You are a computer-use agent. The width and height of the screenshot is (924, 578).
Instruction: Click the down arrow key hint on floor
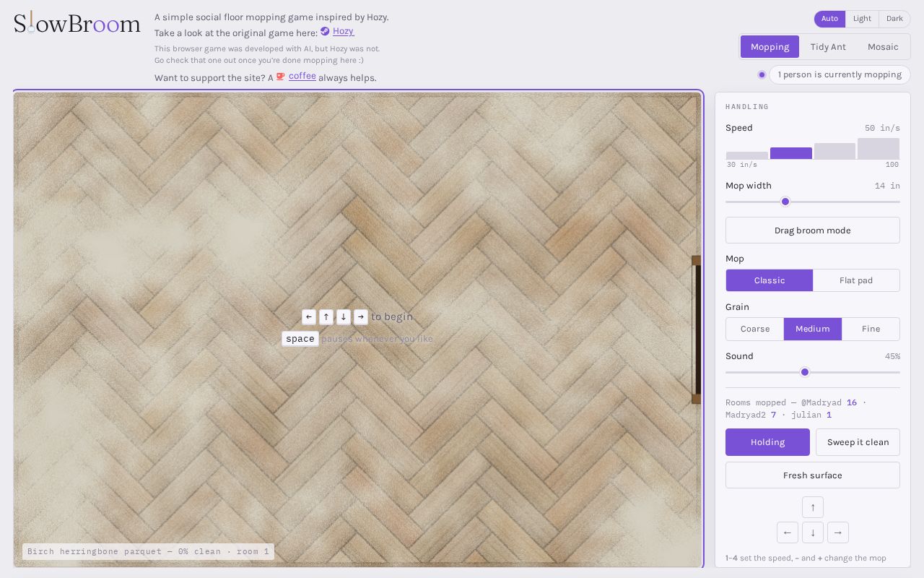[344, 316]
